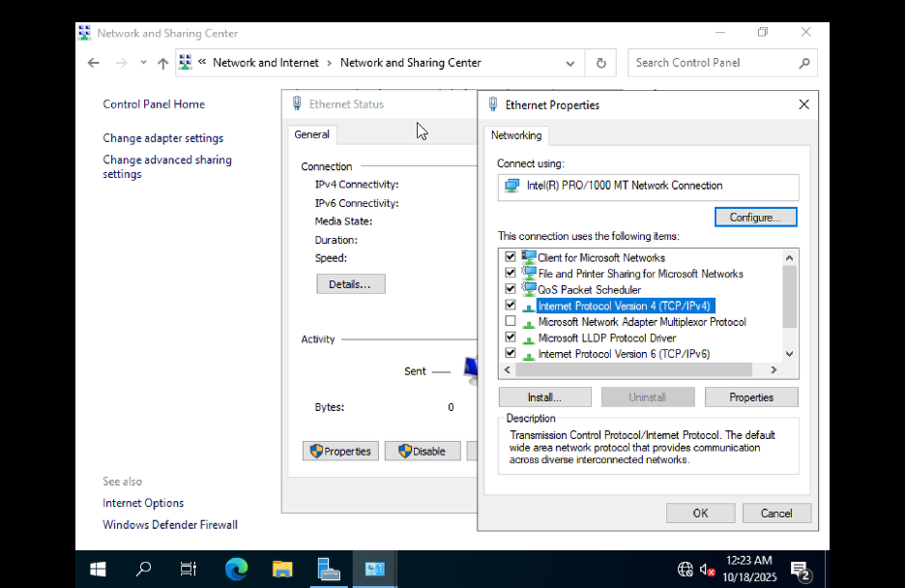905x588 pixels.
Task: Click the Configure button for the adapter
Action: [755, 217]
